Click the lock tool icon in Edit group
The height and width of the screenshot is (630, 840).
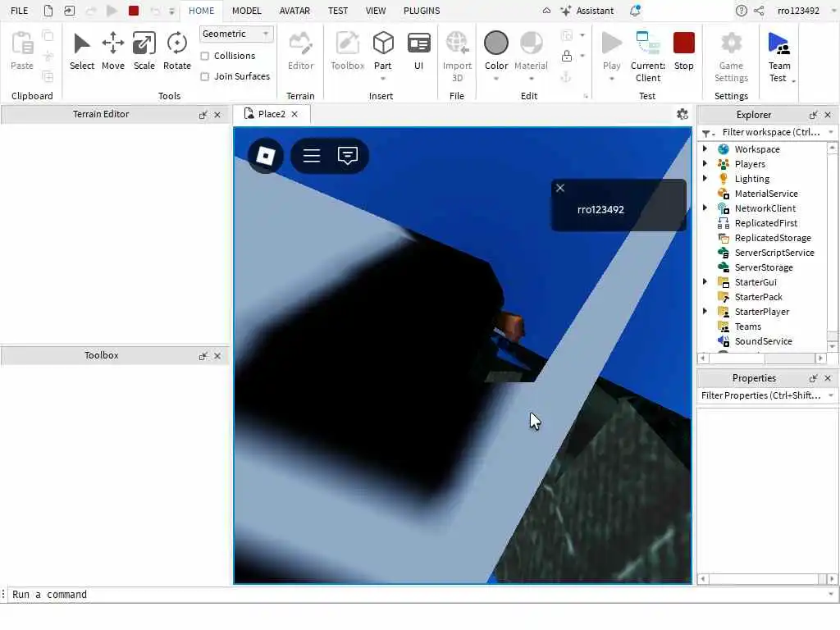pyautogui.click(x=567, y=56)
